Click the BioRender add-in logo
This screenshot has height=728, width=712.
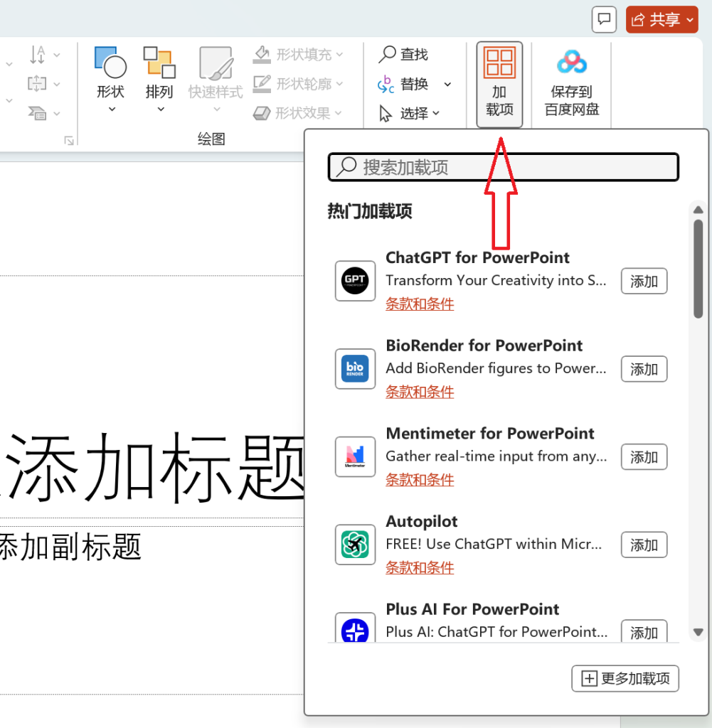[356, 369]
